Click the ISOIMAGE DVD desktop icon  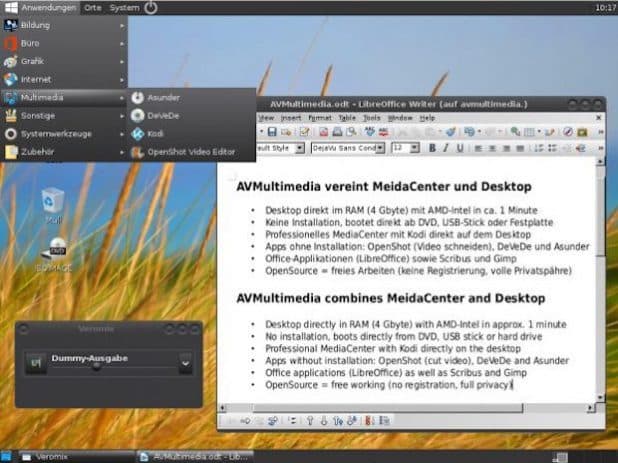(x=54, y=254)
